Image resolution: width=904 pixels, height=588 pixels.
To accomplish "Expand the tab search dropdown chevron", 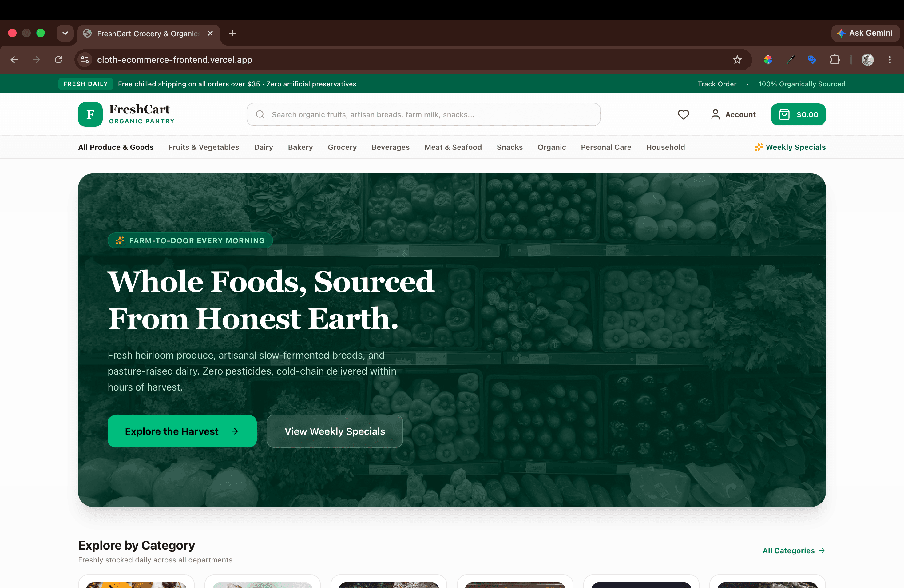I will 65,34.
